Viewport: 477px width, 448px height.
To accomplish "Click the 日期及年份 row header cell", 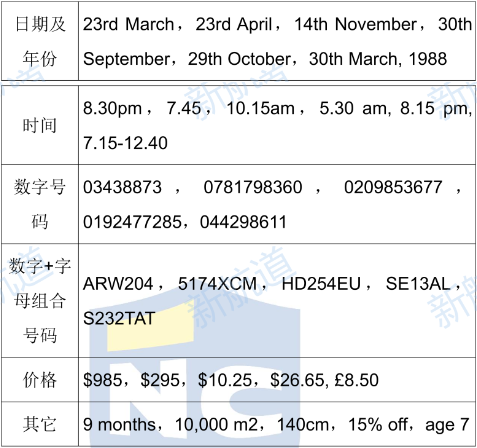I will (40, 41).
